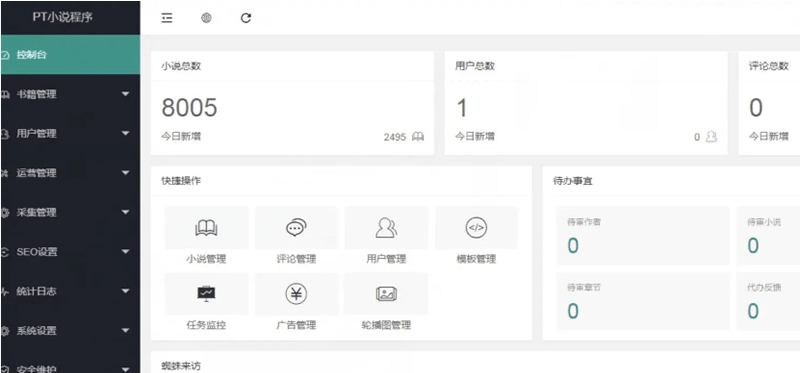The image size is (800, 373).
Task: Click 评论管理 shortcut label
Action: coord(296,259)
